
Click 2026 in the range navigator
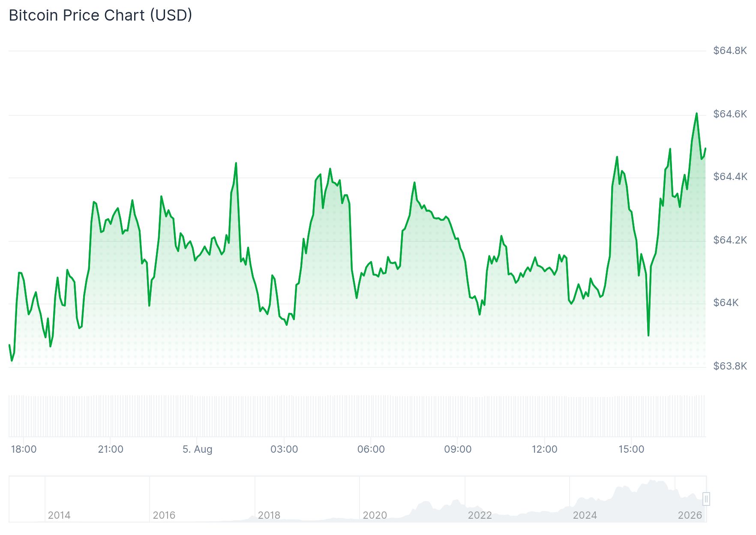690,515
